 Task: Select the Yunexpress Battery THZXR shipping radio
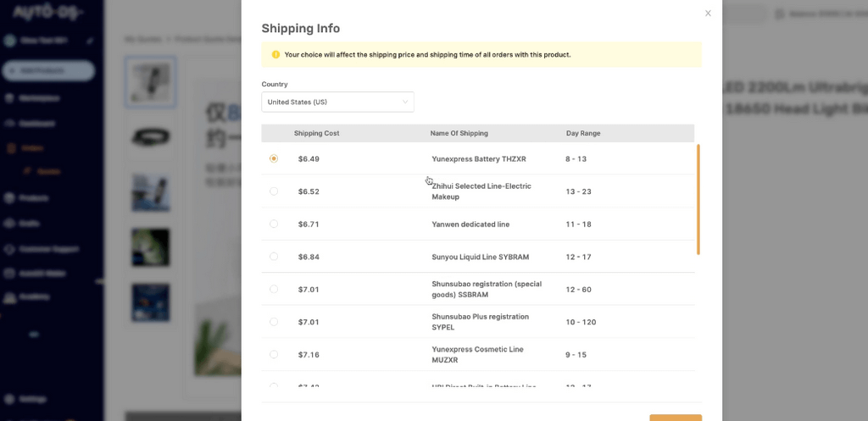point(274,158)
